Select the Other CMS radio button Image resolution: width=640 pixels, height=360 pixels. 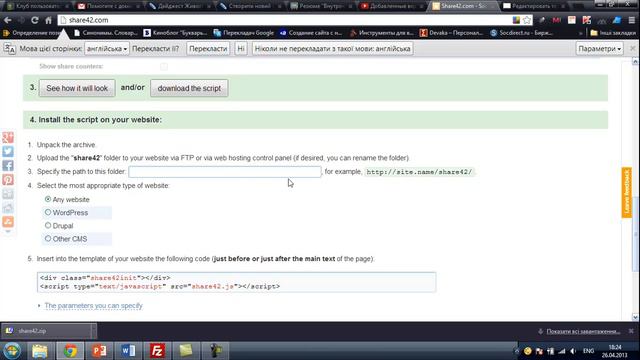tap(48, 238)
